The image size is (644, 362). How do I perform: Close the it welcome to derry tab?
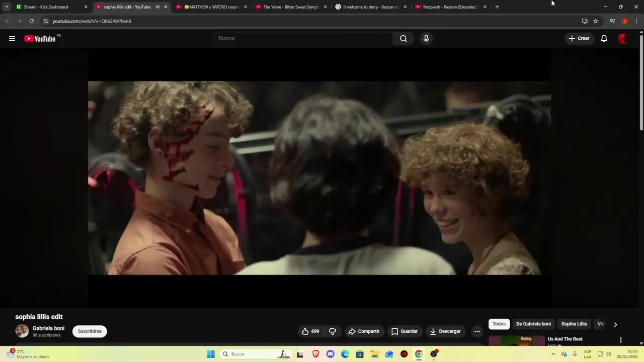click(x=405, y=7)
